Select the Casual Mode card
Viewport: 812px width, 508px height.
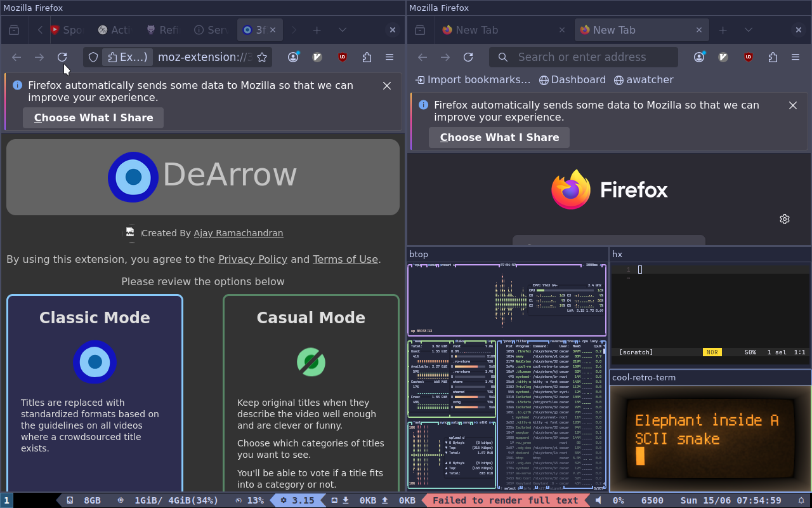point(311,393)
